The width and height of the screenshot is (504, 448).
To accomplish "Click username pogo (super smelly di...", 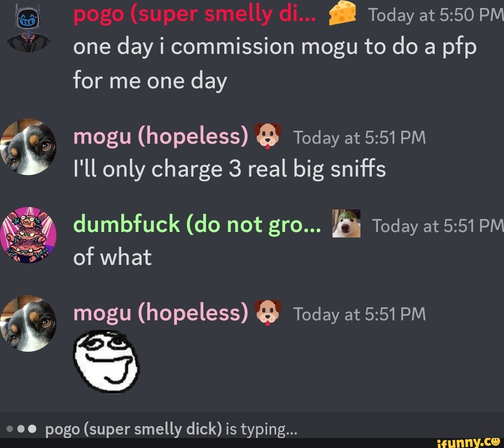I will click(194, 14).
